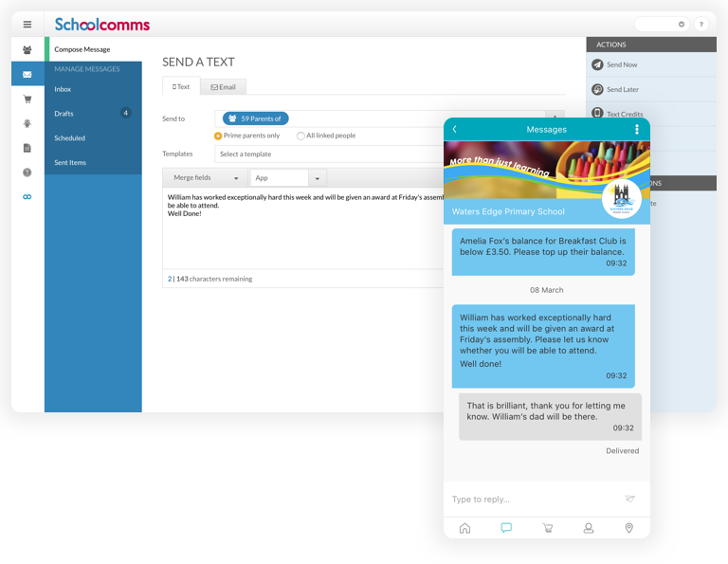Select the All linked people radio button
This screenshot has height=564, width=728.
300,136
